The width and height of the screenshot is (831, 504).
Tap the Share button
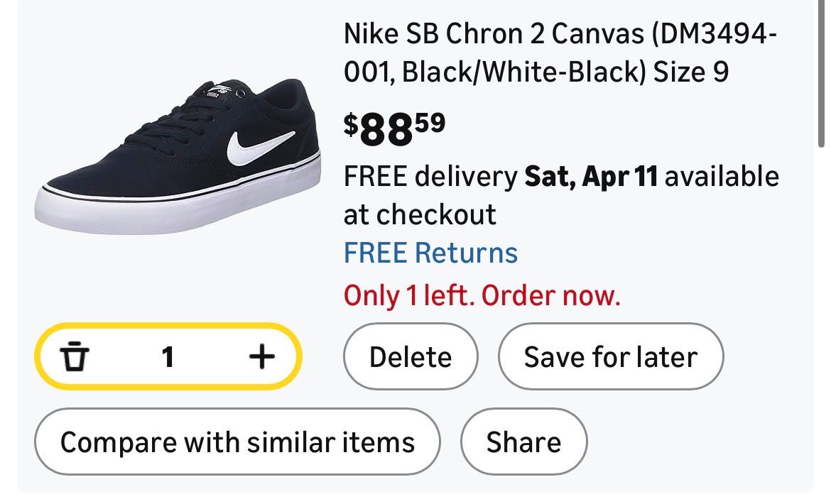[x=523, y=442]
